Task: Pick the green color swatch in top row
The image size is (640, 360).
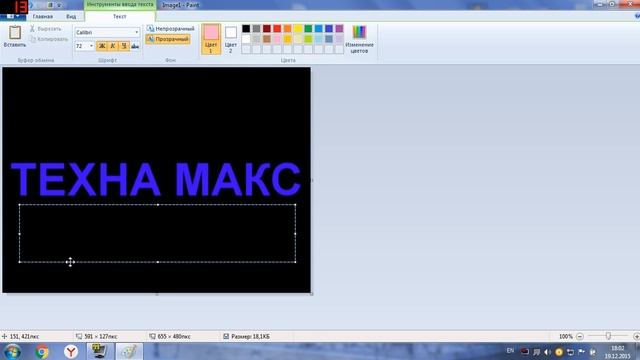Action: tap(308, 28)
